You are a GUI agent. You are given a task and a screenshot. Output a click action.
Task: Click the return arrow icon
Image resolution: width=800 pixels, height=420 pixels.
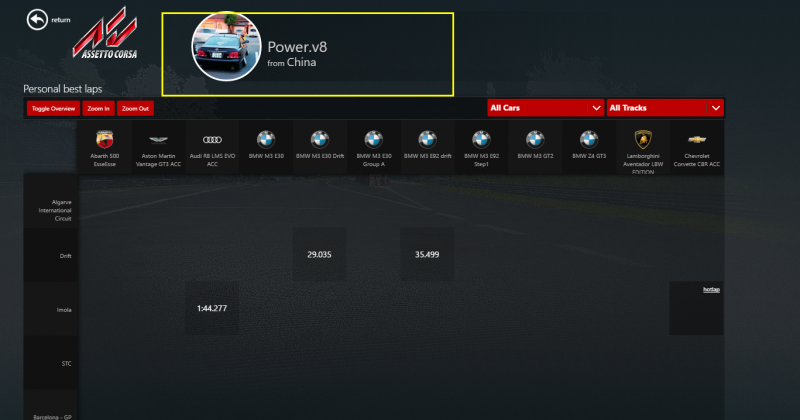coord(37,20)
